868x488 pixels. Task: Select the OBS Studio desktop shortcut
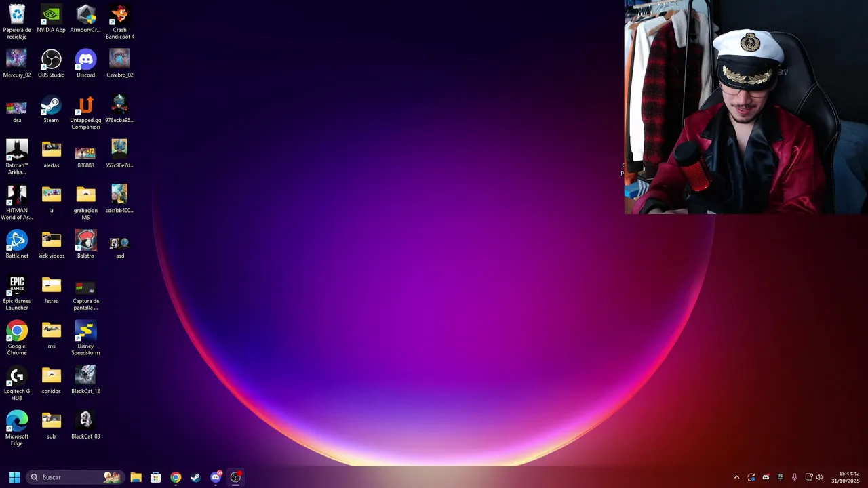click(x=52, y=64)
